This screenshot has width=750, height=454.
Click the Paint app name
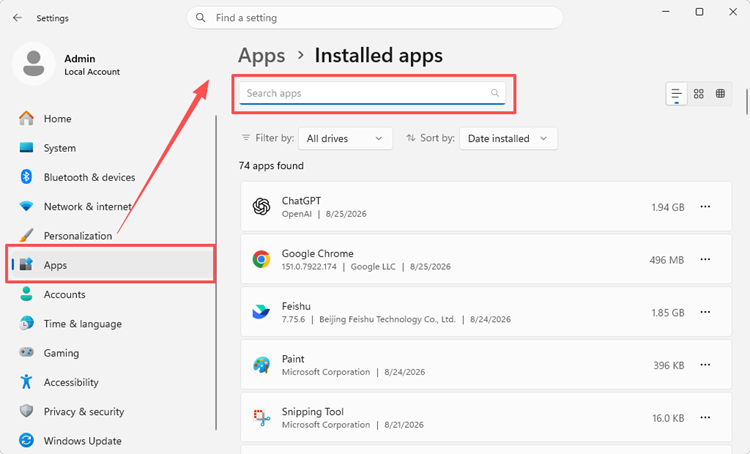pyautogui.click(x=293, y=358)
